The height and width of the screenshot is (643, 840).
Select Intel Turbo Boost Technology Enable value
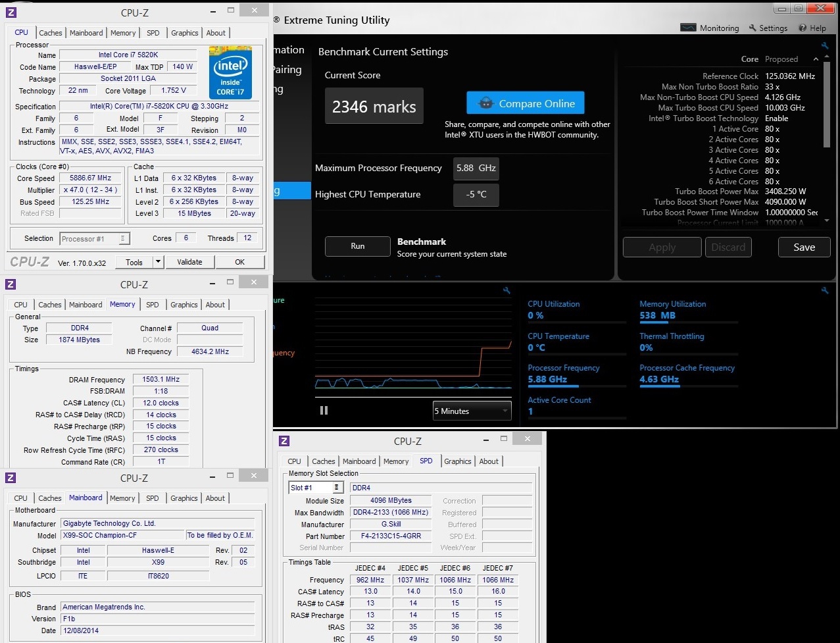776,118
